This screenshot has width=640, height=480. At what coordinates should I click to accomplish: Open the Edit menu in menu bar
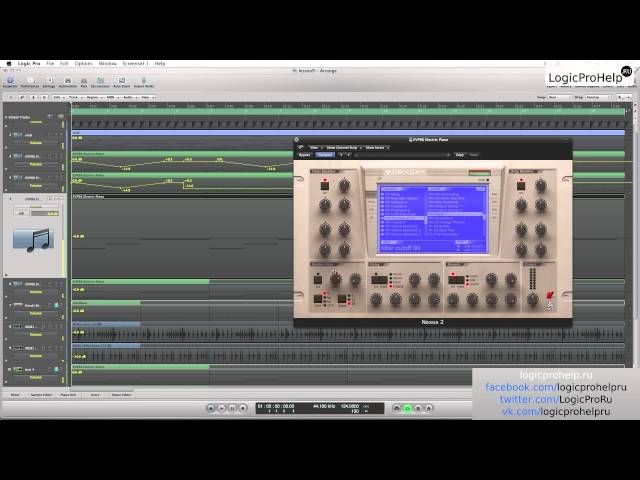[x=64, y=64]
